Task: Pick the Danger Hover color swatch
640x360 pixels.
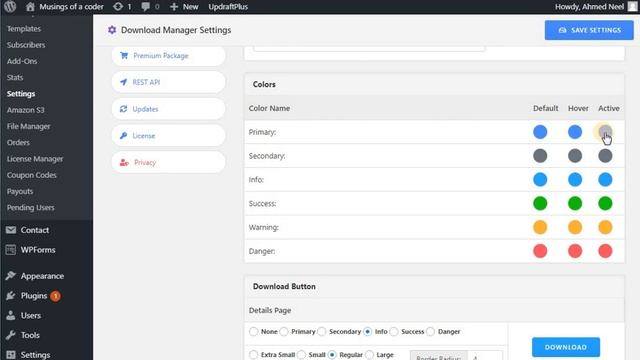Action: click(575, 251)
